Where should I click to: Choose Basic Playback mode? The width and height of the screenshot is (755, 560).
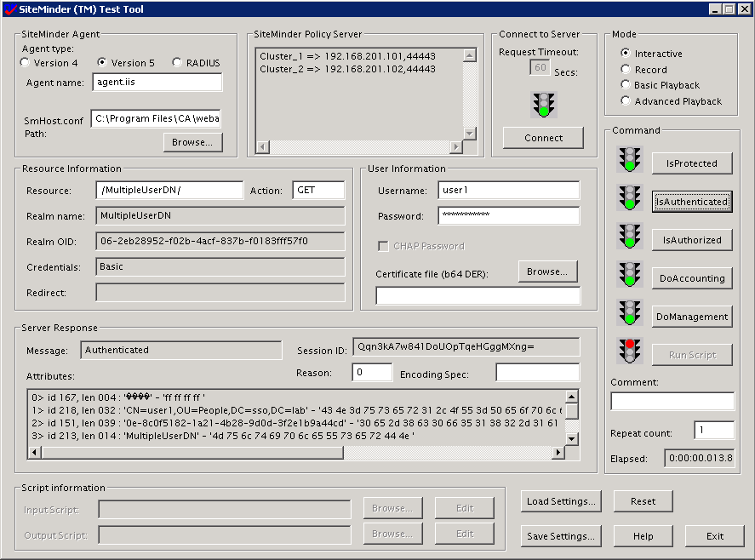point(626,85)
